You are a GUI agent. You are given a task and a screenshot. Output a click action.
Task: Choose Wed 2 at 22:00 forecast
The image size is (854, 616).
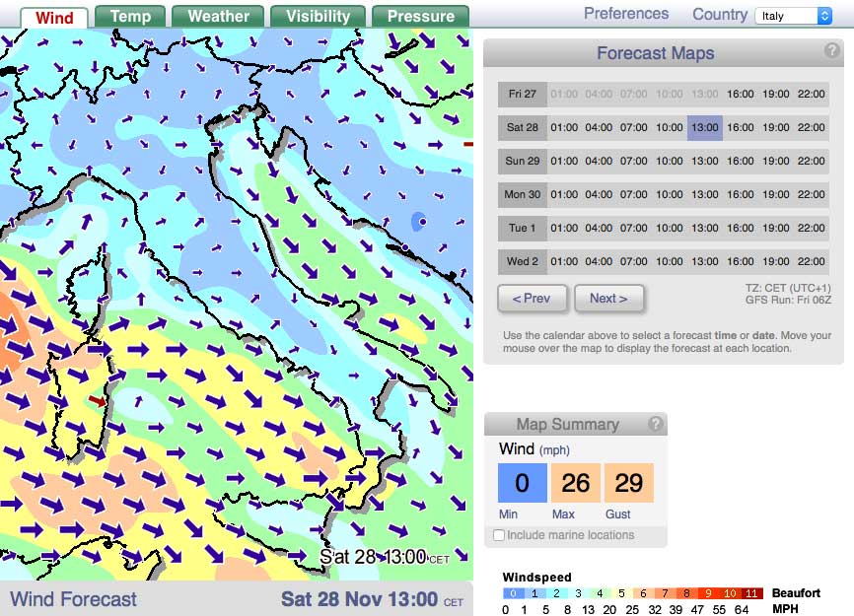(811, 262)
